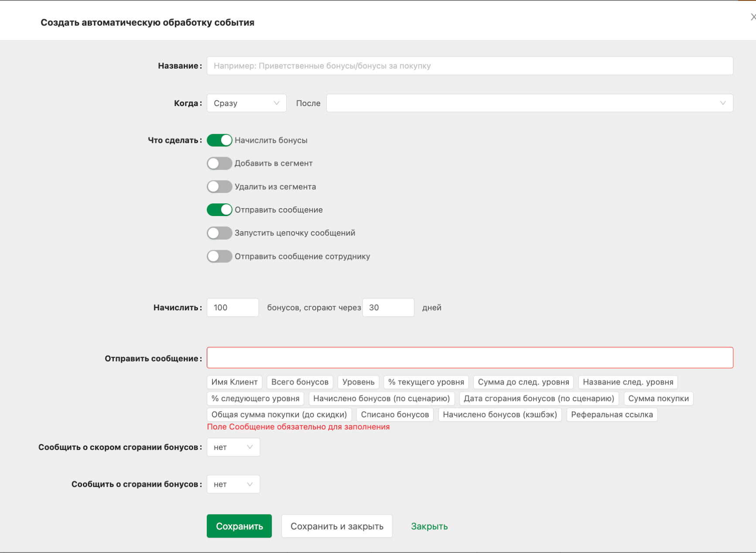
Task: Click the dialog title Создать автоматическую обработку события
Action: 147,22
